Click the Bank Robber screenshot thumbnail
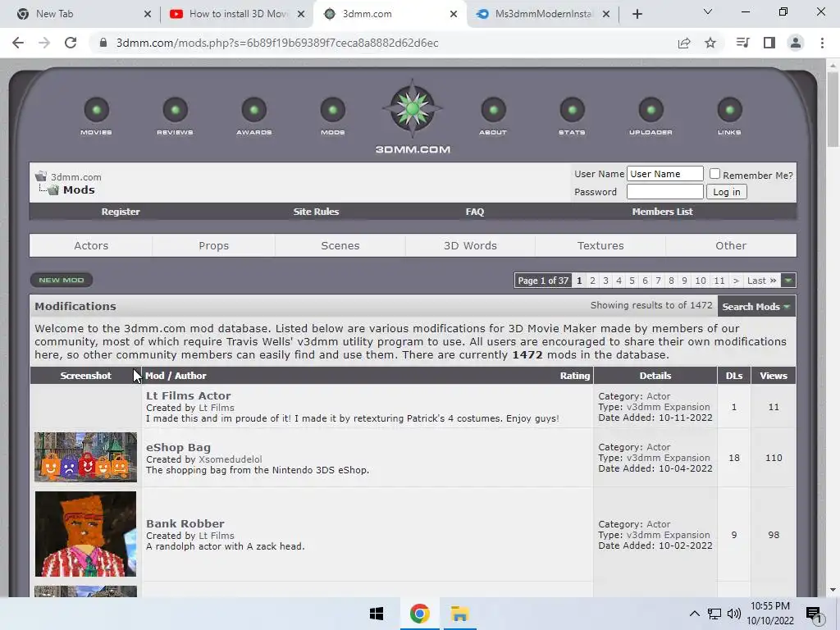Image resolution: width=840 pixels, height=630 pixels. pyautogui.click(x=85, y=534)
